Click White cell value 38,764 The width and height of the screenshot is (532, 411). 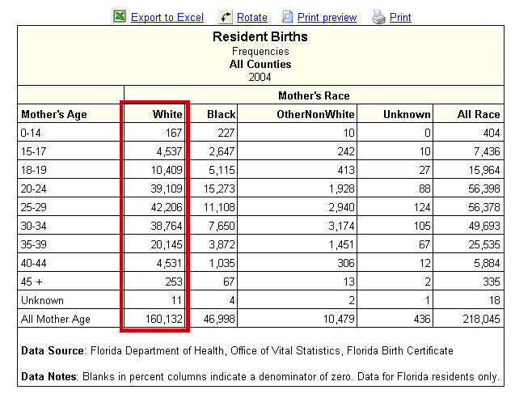coord(167,226)
